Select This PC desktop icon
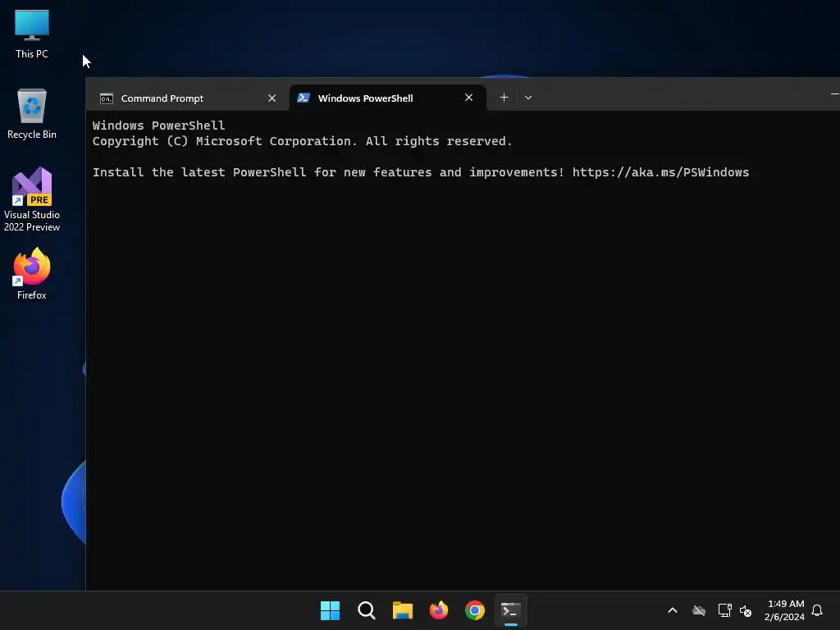 [32, 34]
